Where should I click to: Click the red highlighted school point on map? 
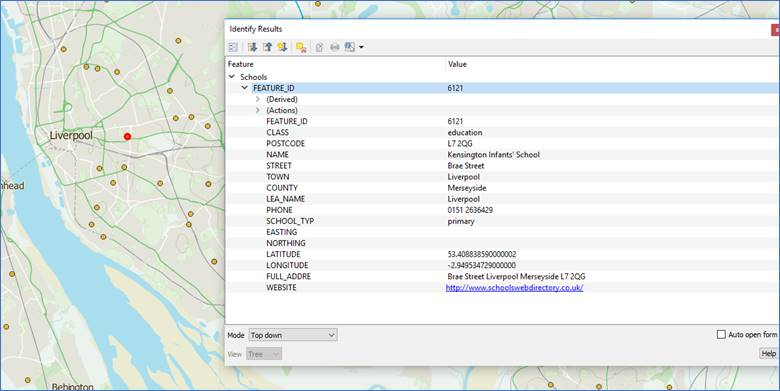127,136
